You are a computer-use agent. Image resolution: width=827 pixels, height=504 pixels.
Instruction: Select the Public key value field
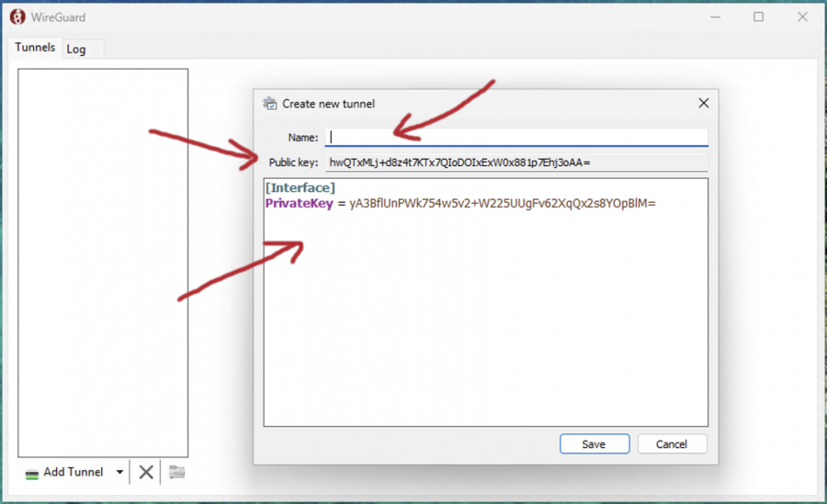[516, 162]
